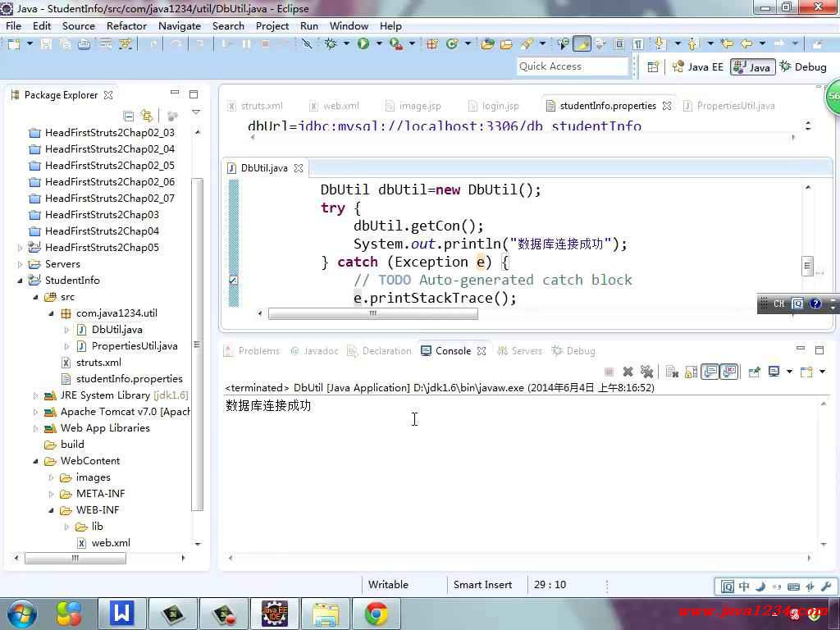Switch to the PropertiesUtil.java editor tab
The width and height of the screenshot is (840, 630).
[x=735, y=106]
